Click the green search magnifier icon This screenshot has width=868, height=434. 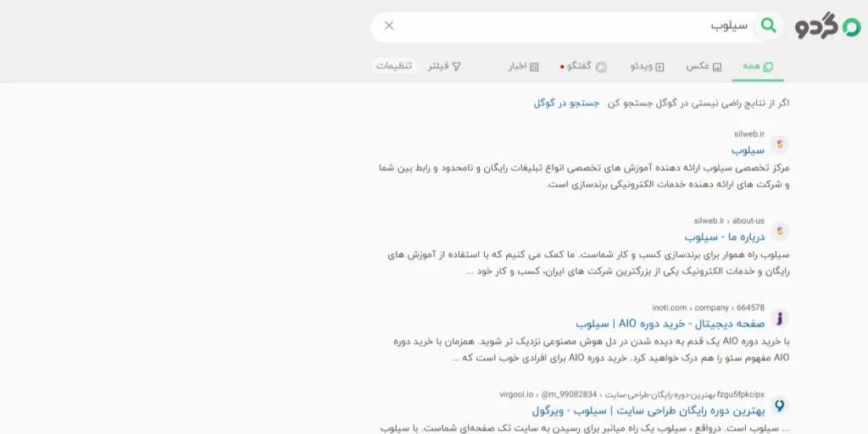[768, 25]
